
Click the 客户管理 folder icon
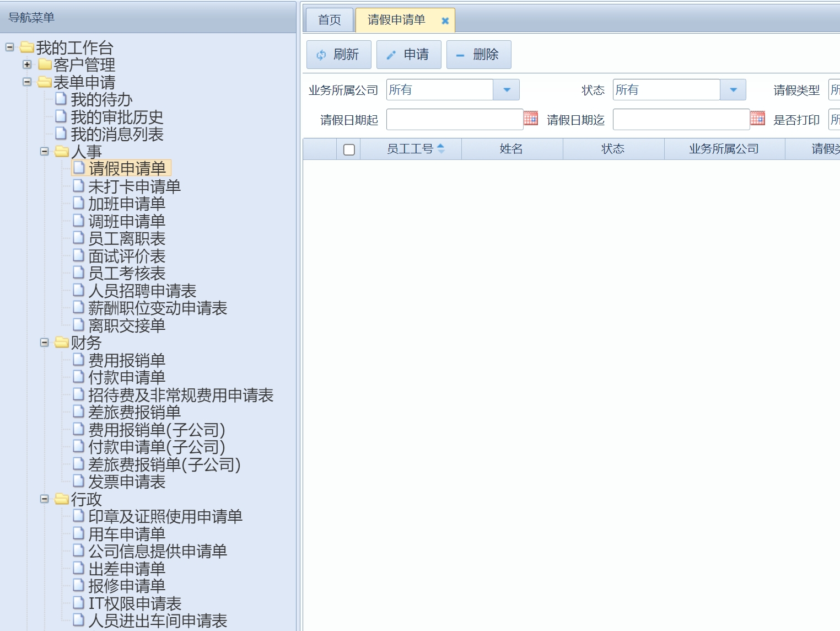point(45,65)
